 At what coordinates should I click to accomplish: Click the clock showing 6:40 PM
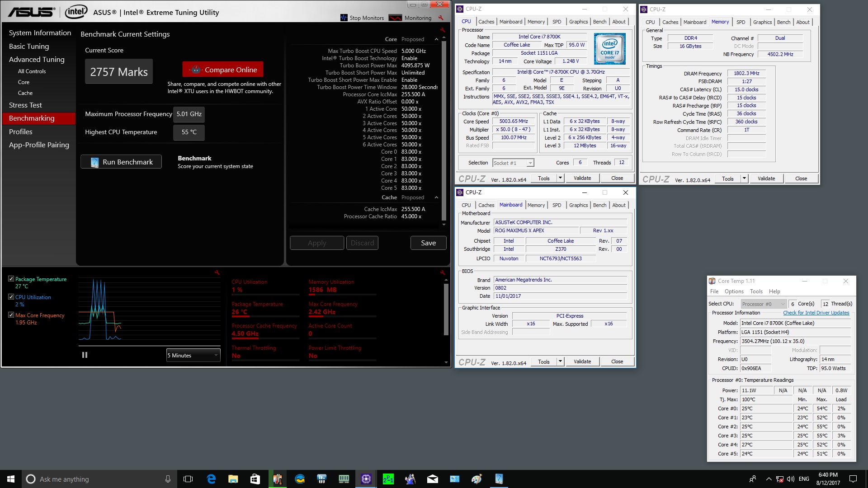828,479
